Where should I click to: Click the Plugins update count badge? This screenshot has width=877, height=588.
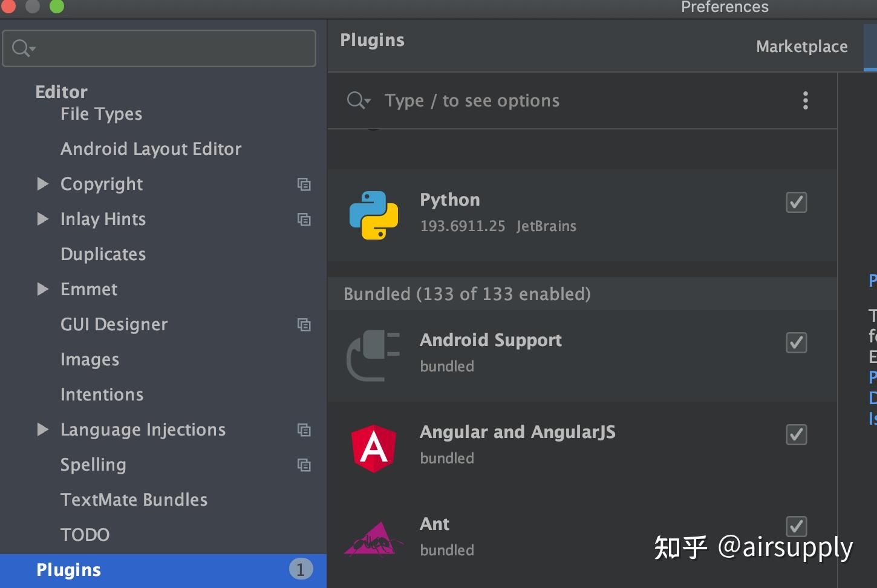click(301, 569)
